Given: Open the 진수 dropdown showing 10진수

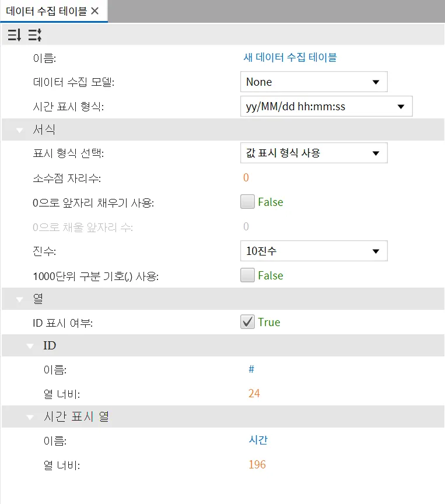Looking at the screenshot, I should pos(314,251).
